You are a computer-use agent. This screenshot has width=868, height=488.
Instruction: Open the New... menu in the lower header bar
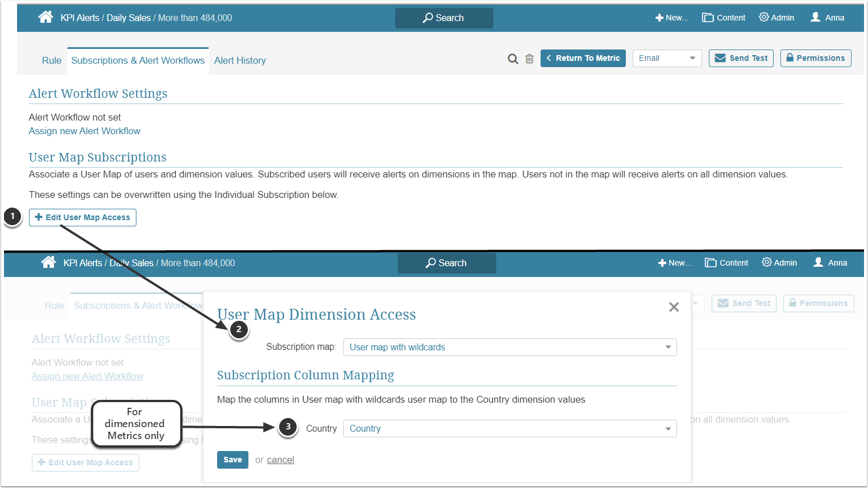coord(674,263)
